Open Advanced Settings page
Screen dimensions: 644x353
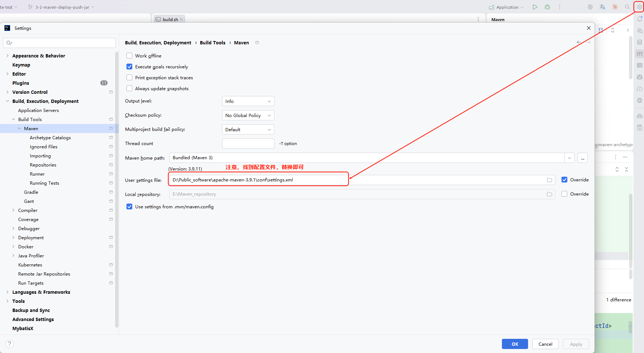[x=33, y=319]
